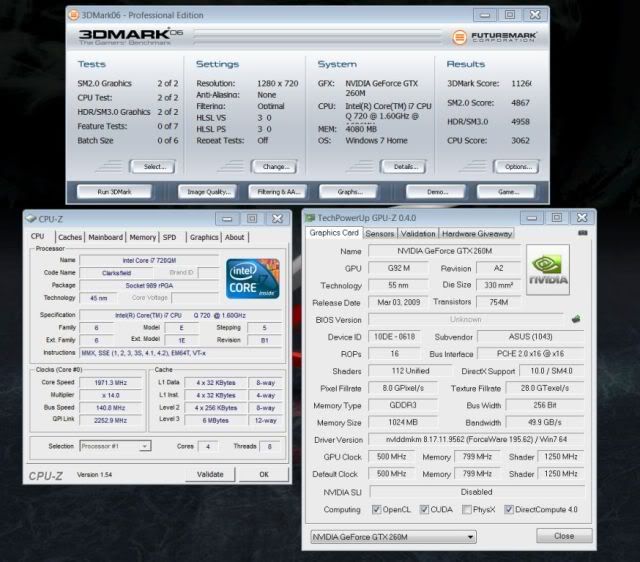The image size is (640, 562).
Task: Click the Level 3 cache value 6 MBytes
Action: [216, 420]
